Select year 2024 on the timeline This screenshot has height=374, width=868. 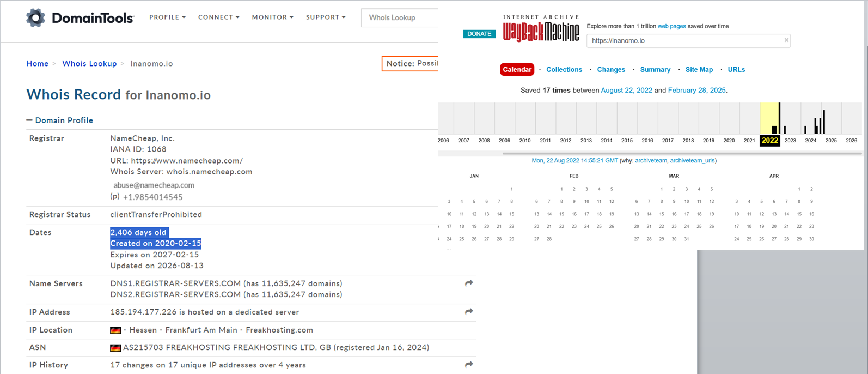coord(810,141)
